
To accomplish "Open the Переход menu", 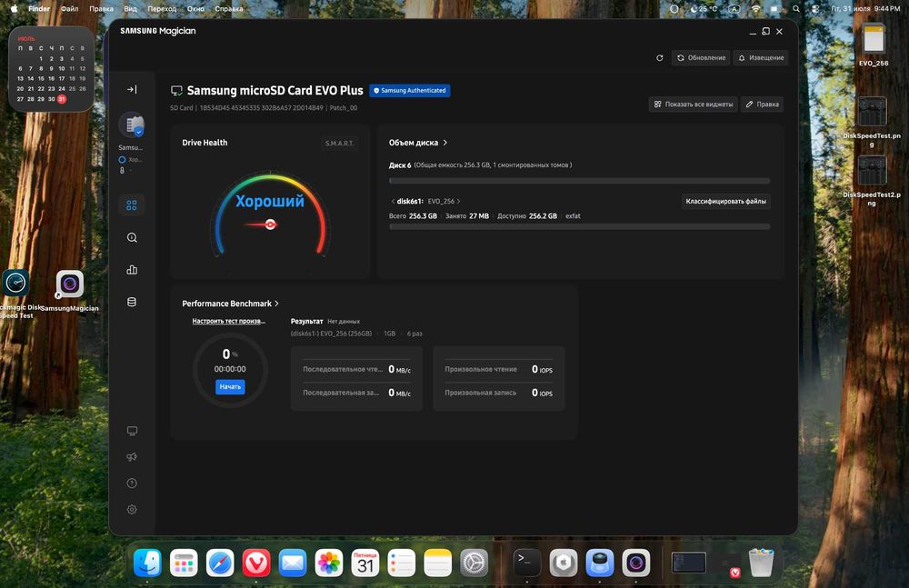I will [162, 9].
